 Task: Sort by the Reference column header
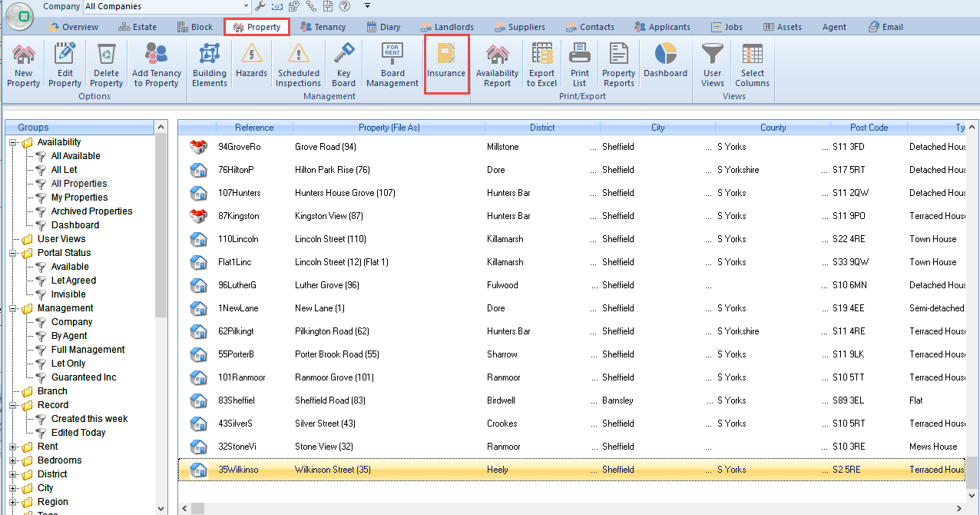254,128
